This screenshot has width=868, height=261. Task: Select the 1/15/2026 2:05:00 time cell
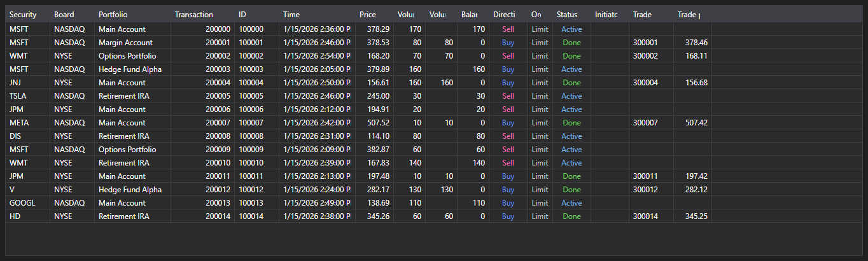[x=317, y=69]
